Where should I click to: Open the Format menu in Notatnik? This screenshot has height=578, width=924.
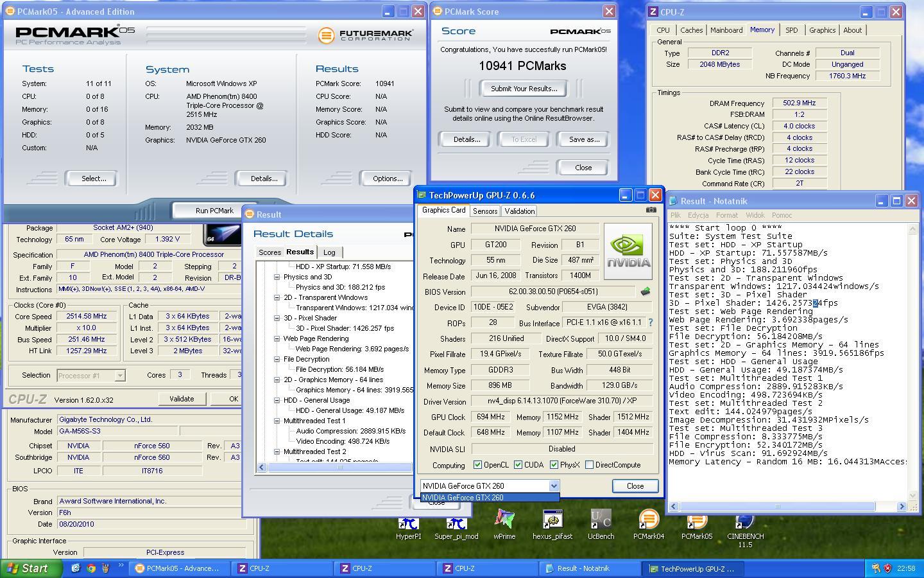pos(727,215)
